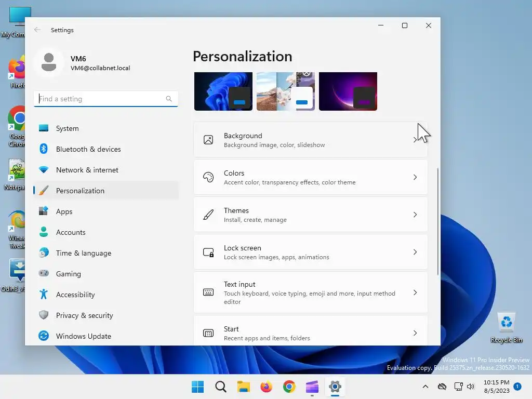Launch Google Chrome from the taskbar

[x=289, y=387]
